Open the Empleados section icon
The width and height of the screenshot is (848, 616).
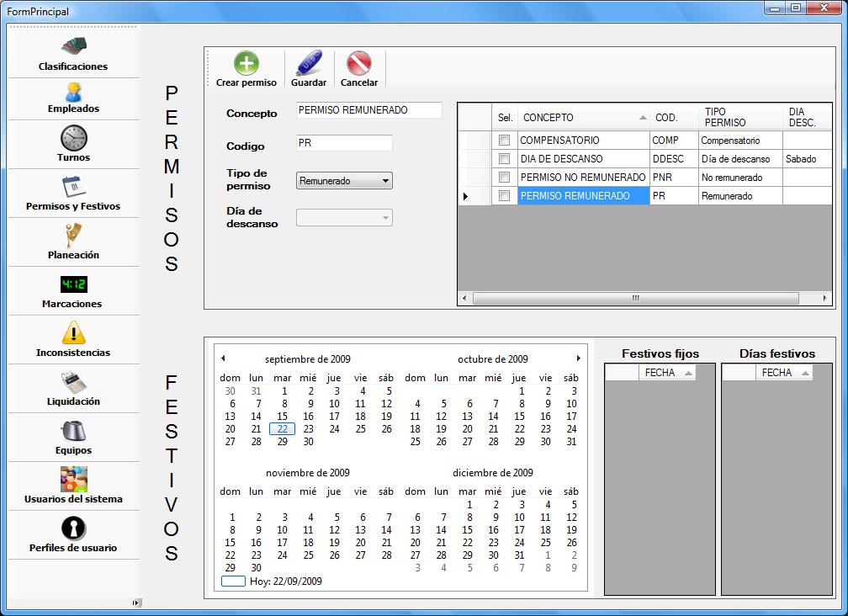(x=73, y=92)
